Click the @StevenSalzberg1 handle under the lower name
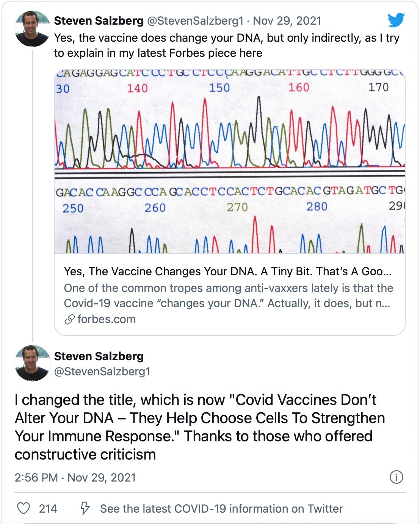 click(102, 371)
